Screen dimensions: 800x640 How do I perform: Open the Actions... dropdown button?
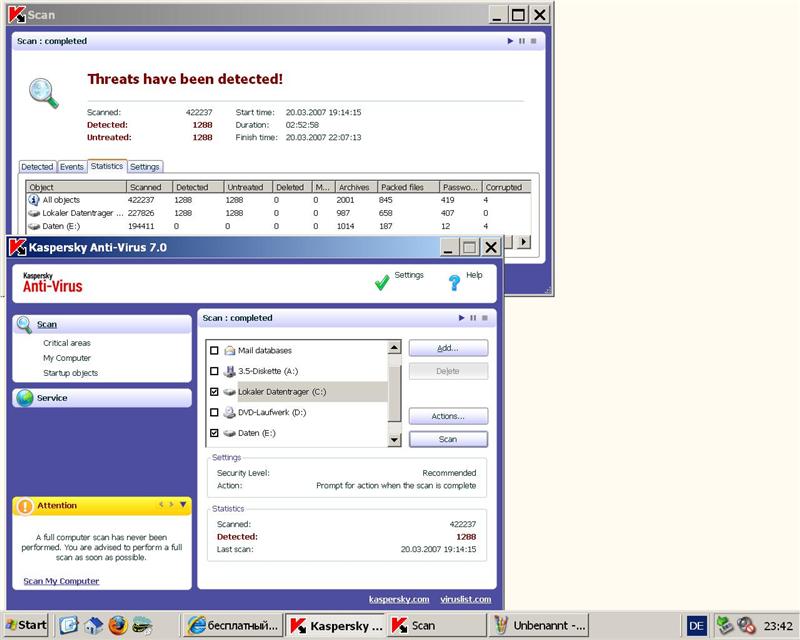447,416
